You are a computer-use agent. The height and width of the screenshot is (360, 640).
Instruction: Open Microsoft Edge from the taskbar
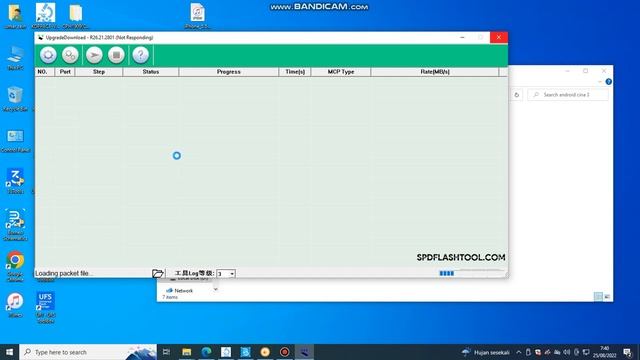[206, 352]
